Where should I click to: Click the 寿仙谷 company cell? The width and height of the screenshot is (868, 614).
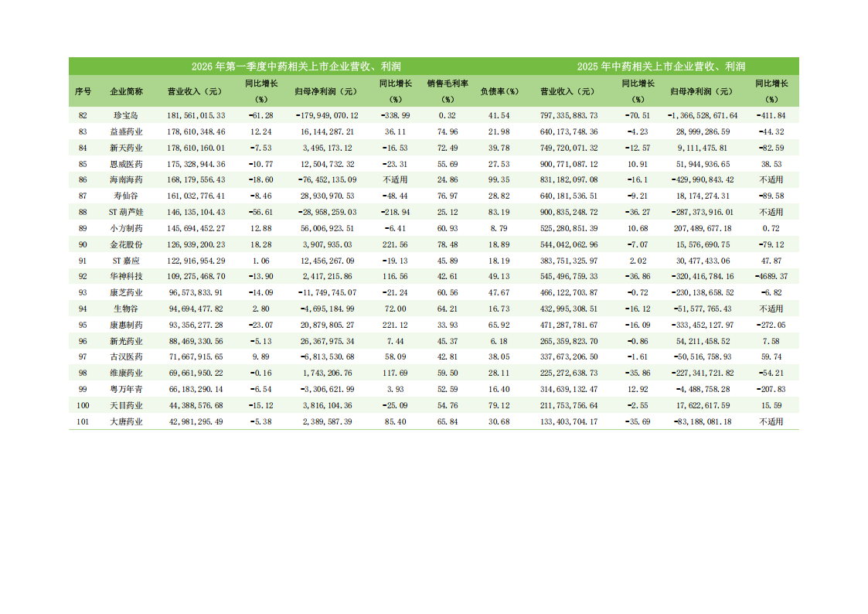pos(126,196)
